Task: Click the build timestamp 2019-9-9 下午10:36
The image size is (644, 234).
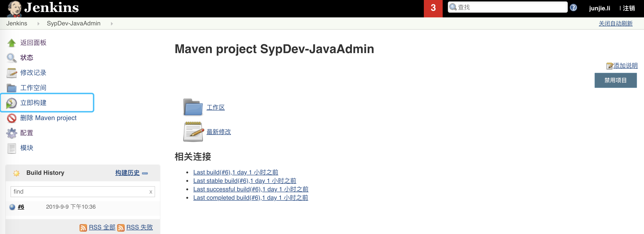Action: point(71,207)
